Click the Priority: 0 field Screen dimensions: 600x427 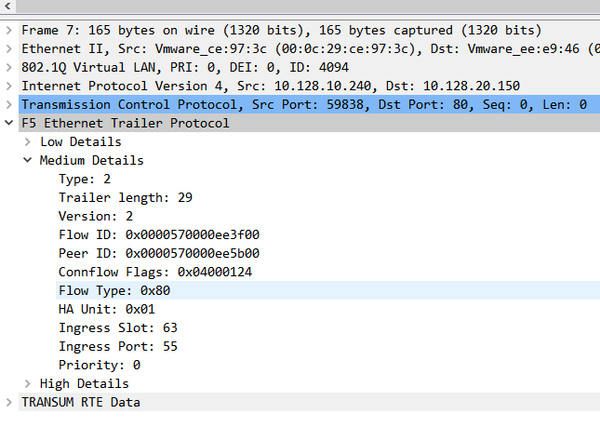point(99,365)
